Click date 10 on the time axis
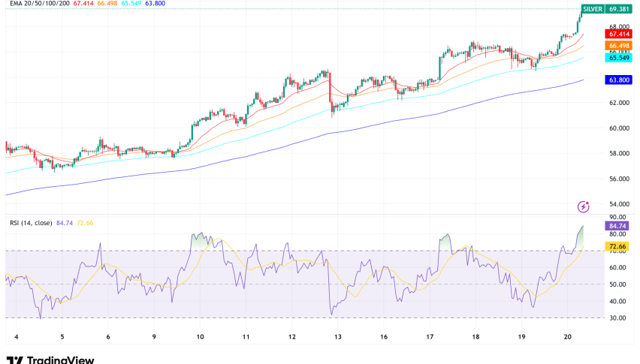The image size is (640, 364). click(x=201, y=338)
